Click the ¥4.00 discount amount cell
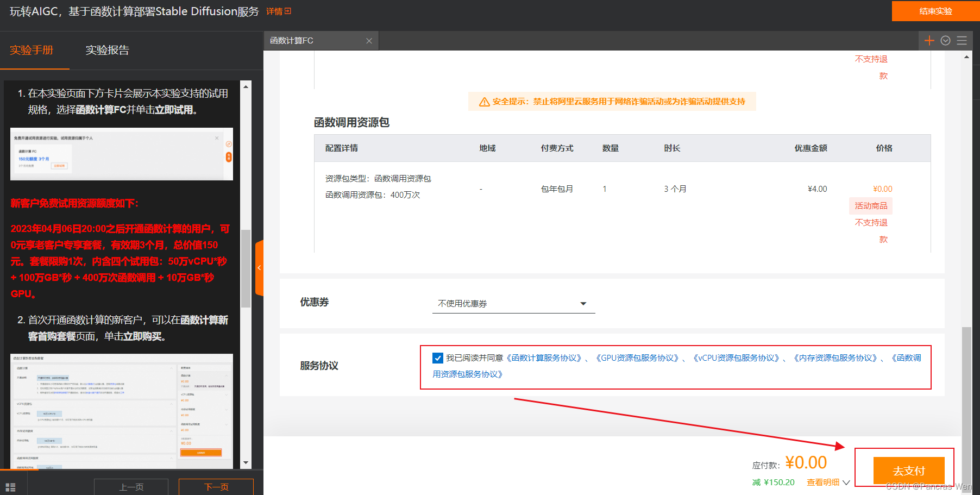 817,189
